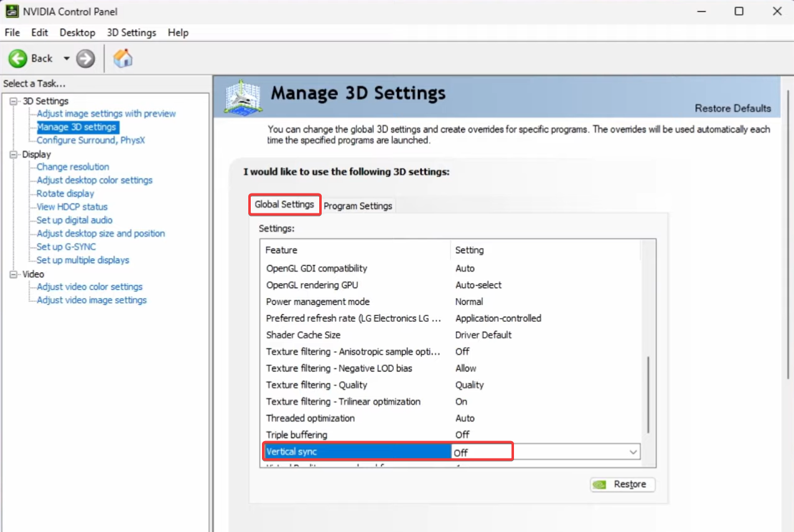Select the Global Settings tab

284,205
